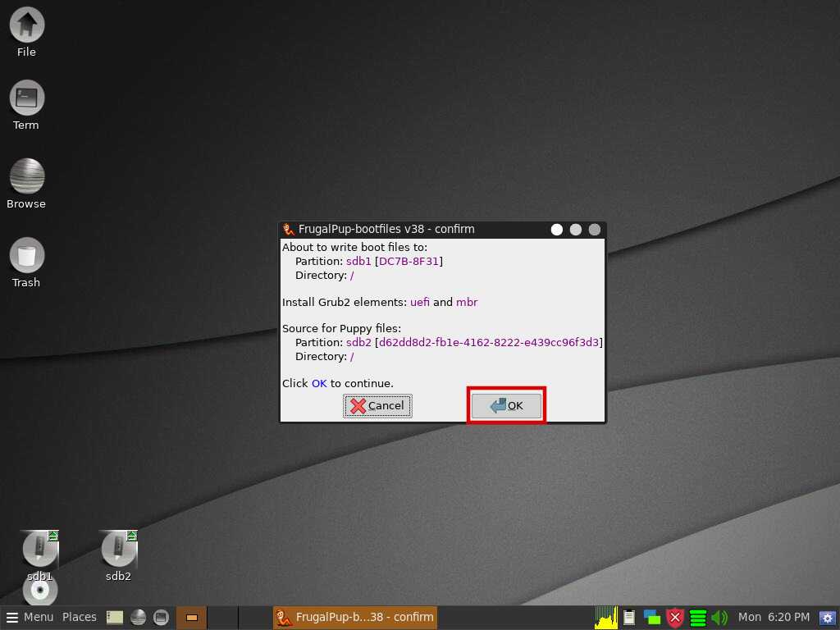Open the yellow CPU usage graph
Screen dimensions: 840x630
click(606, 617)
